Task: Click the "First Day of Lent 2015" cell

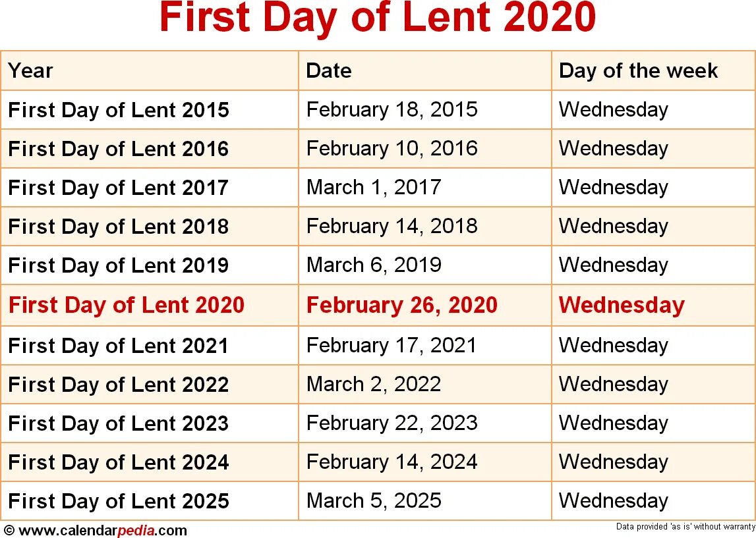Action: [x=119, y=109]
